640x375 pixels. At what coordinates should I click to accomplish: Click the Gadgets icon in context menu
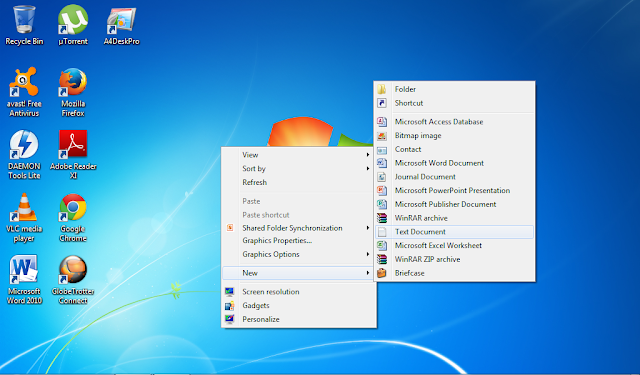pyautogui.click(x=229, y=305)
